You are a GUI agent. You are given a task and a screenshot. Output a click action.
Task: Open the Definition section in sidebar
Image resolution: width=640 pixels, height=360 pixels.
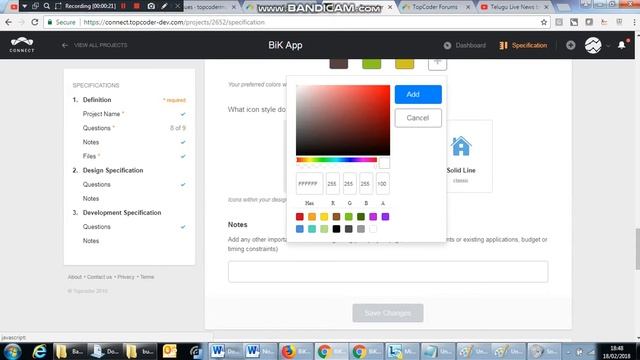coord(97,100)
